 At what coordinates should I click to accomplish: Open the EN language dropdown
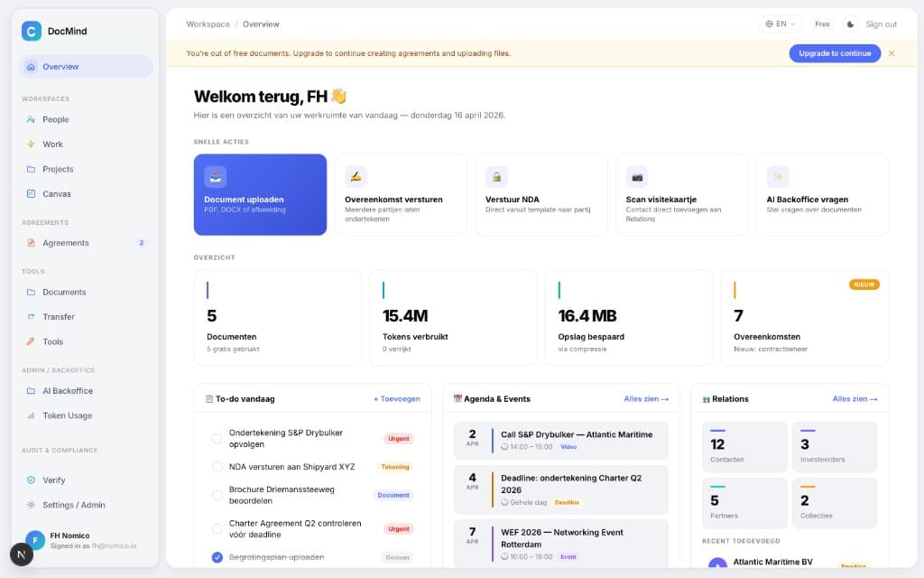point(780,24)
